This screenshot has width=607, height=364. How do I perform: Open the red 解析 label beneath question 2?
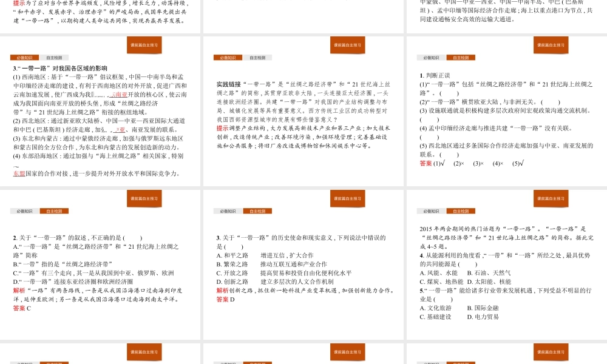(21, 289)
